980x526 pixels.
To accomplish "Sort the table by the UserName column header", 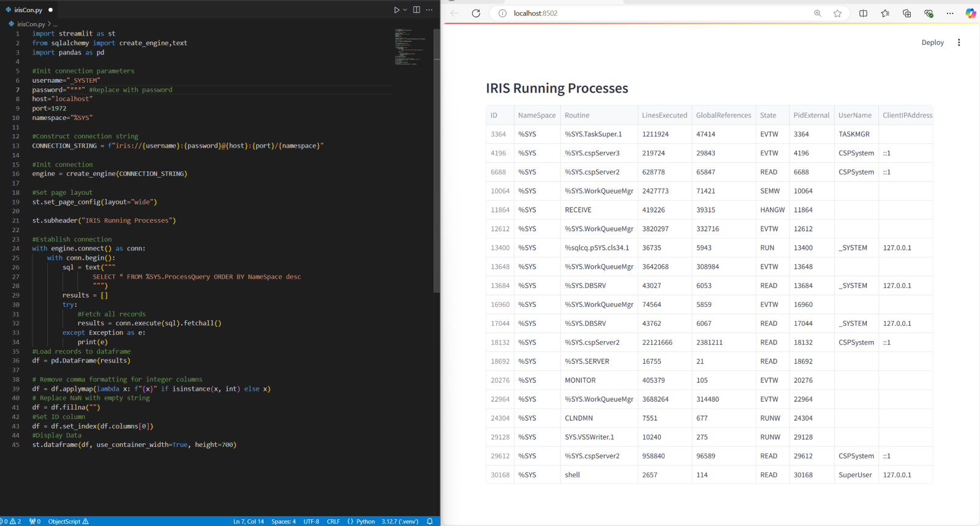I will click(x=856, y=115).
